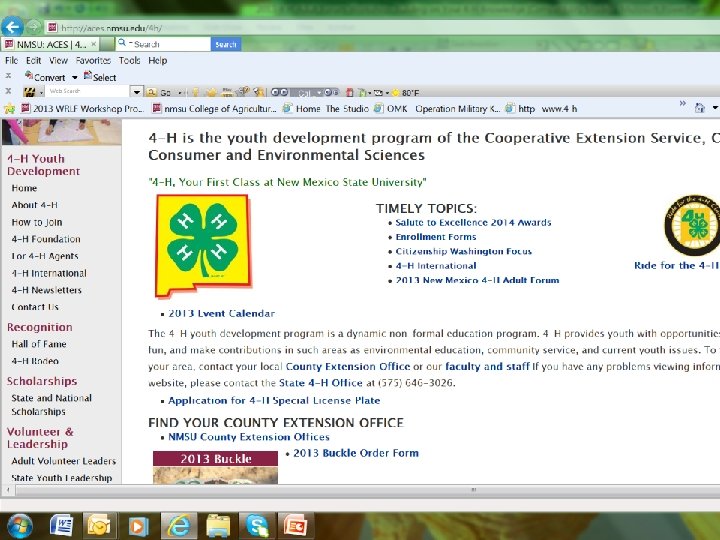Click the browser Forward arrow button

[x=33, y=27]
